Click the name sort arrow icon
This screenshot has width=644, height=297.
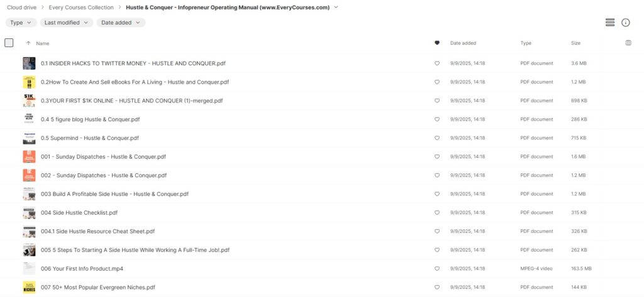click(x=28, y=43)
